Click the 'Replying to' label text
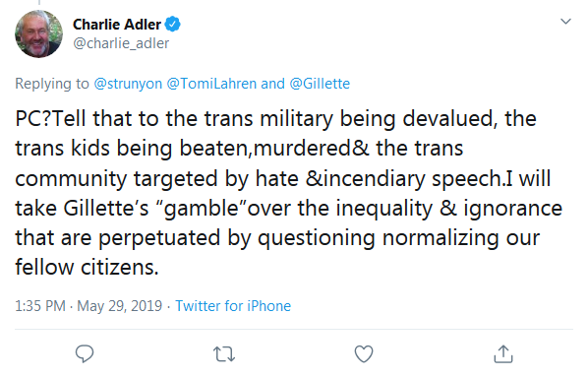This screenshot has width=588, height=377. [52, 84]
